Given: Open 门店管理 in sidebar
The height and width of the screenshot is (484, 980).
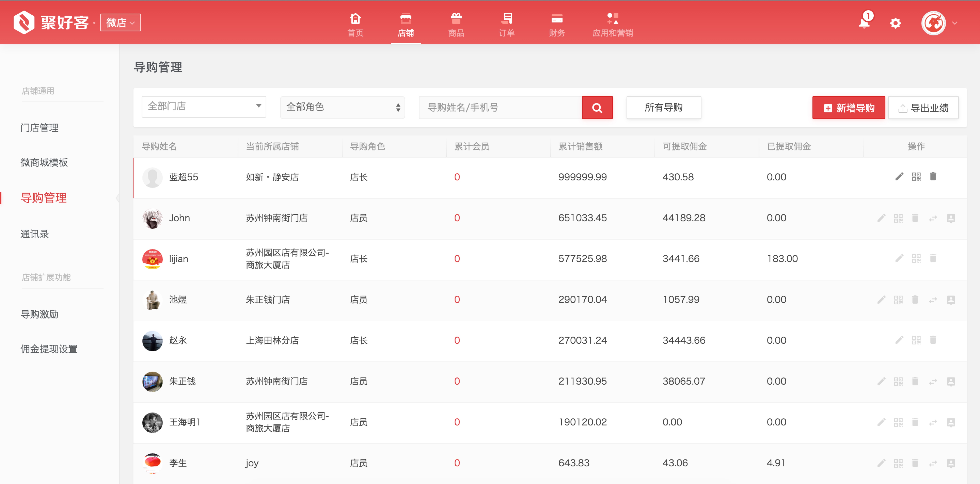Looking at the screenshot, I should 39,128.
